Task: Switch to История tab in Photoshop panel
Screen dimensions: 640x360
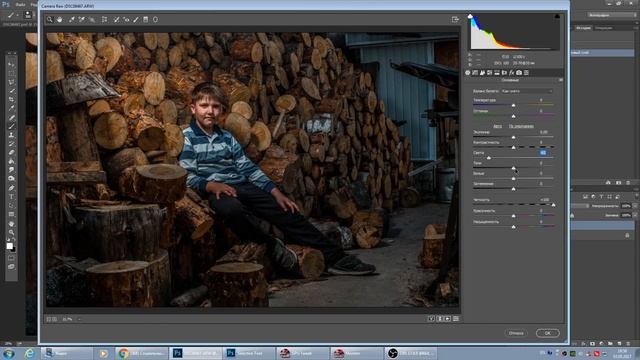Action: [x=584, y=28]
